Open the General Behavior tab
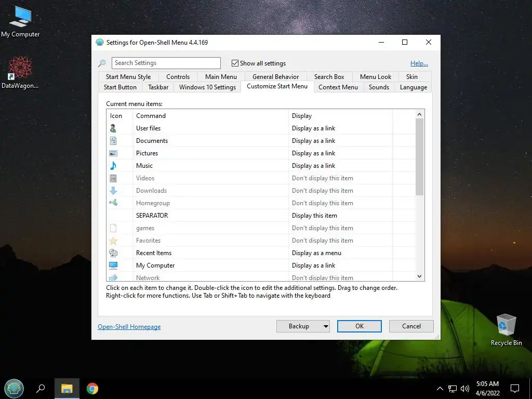 (275, 77)
